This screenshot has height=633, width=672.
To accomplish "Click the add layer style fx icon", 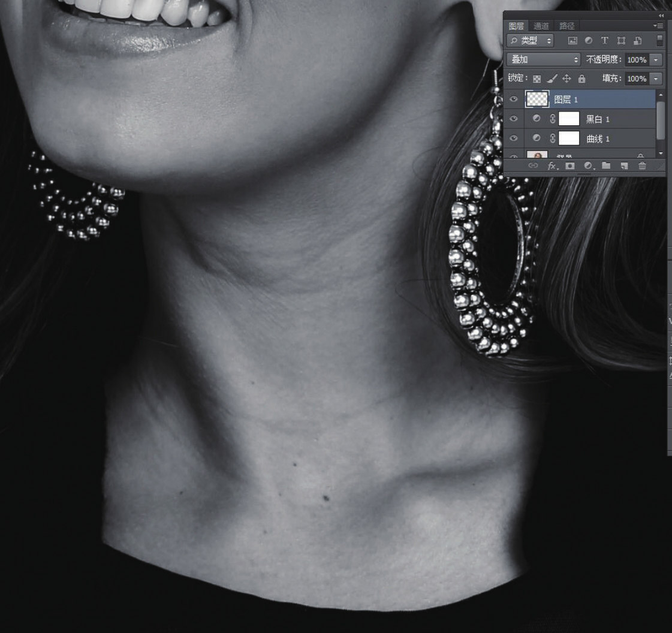I will pos(552,166).
